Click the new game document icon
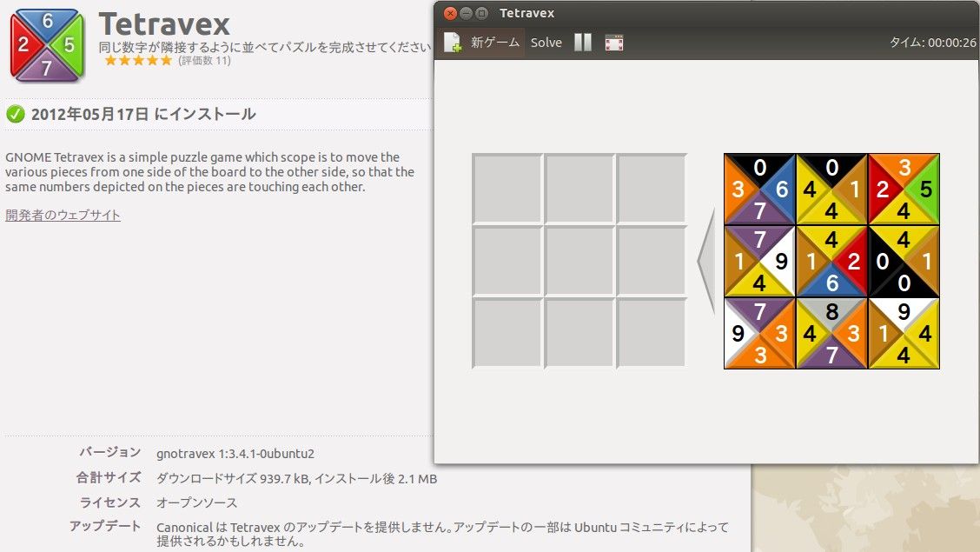980x552 pixels. (452, 43)
